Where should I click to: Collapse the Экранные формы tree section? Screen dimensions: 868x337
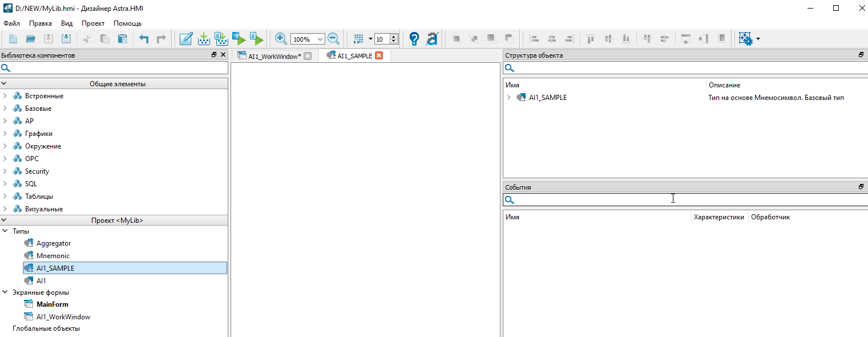coord(5,292)
